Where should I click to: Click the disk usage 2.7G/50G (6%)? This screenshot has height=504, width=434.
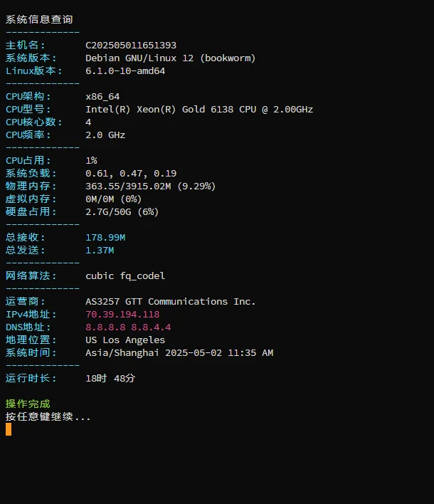point(122,212)
